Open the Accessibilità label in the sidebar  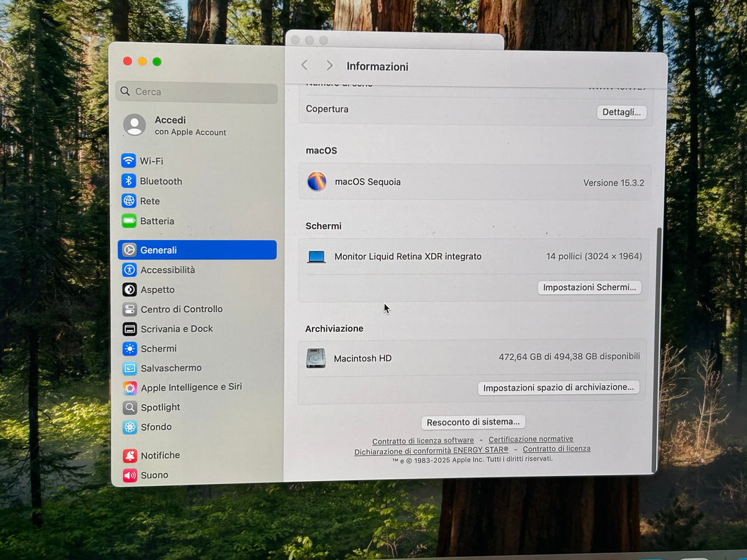pos(167,269)
